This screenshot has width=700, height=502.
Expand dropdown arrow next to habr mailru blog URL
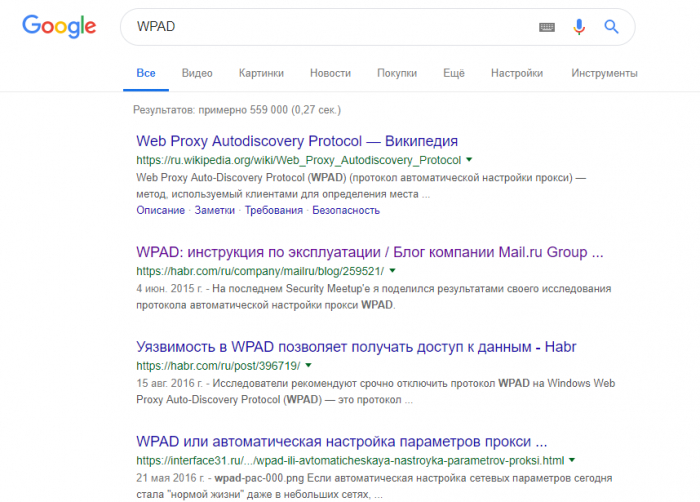[392, 270]
